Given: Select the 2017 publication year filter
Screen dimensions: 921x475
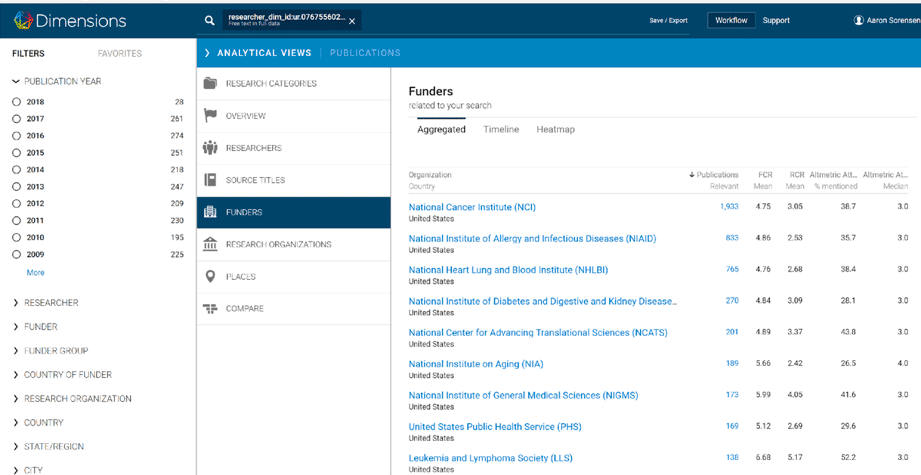Looking at the screenshot, I should coord(17,119).
